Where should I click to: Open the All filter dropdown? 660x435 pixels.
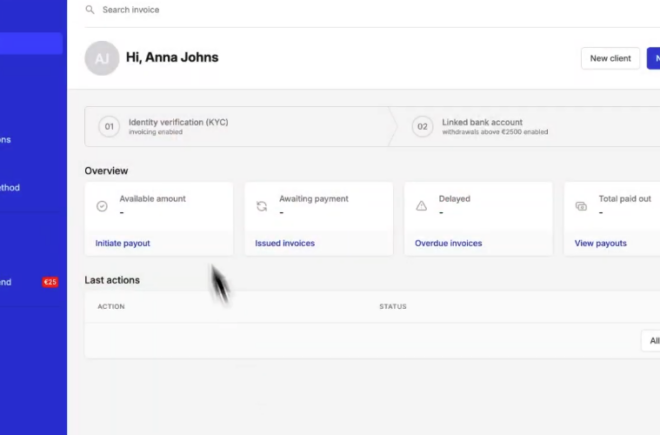(x=652, y=341)
